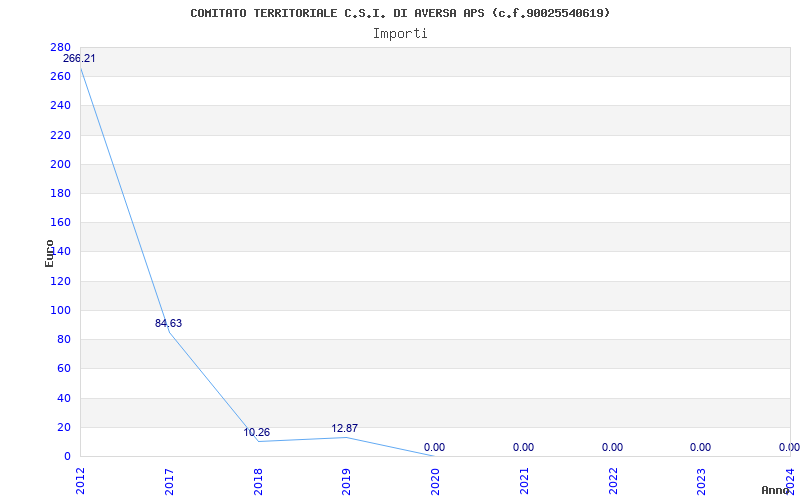Click the 2018 x-axis year label
The image size is (800, 500).
258,481
